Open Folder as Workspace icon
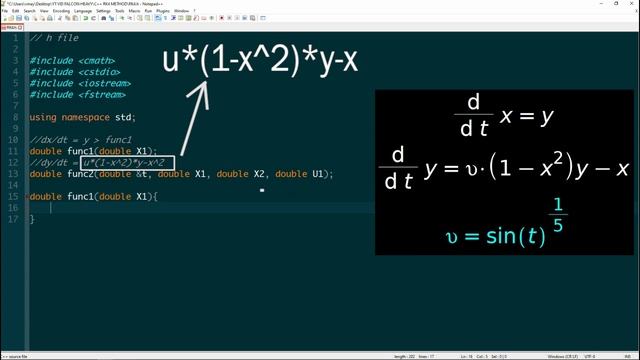 [204, 18]
